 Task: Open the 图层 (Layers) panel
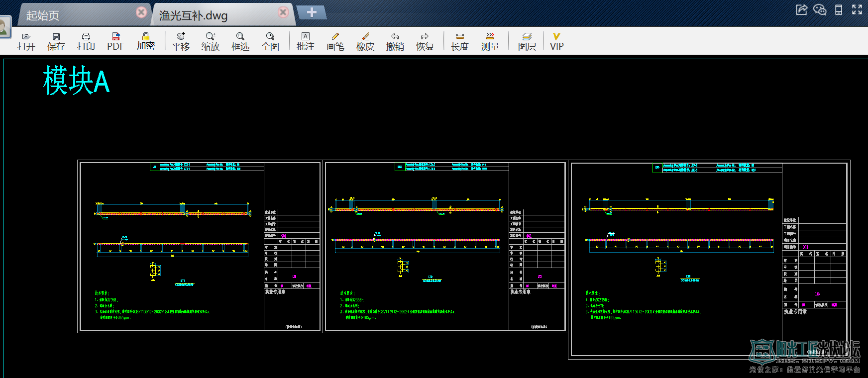point(527,42)
